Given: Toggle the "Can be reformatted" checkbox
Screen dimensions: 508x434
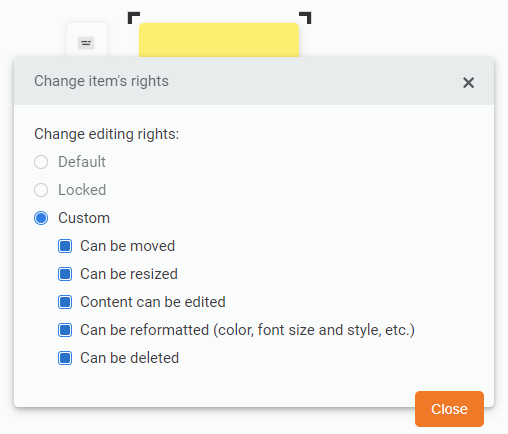Looking at the screenshot, I should coord(65,330).
